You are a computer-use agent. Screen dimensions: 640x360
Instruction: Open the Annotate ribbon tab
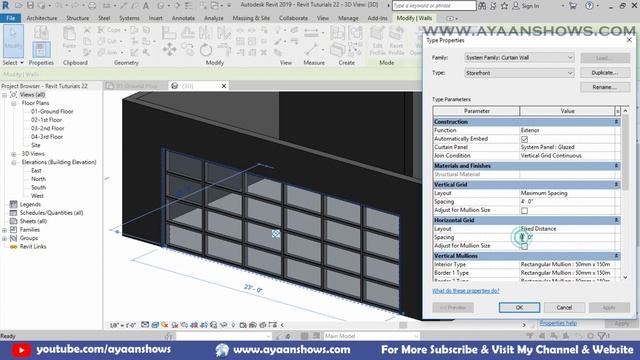pyautogui.click(x=183, y=18)
